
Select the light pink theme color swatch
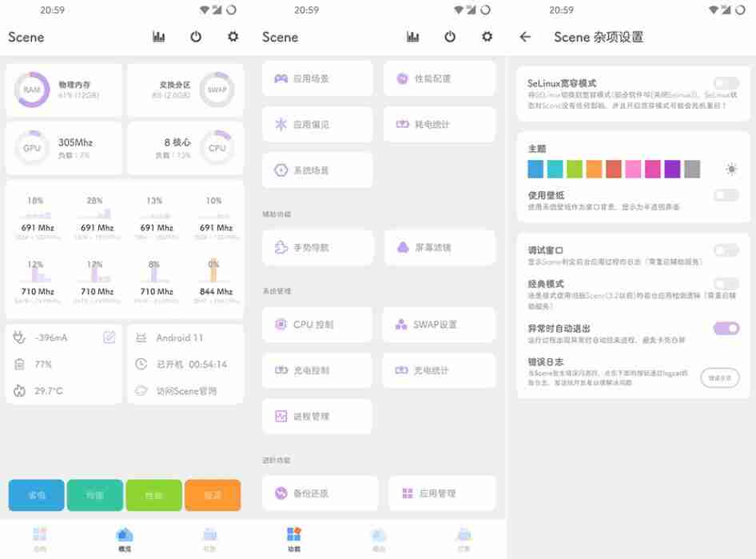tap(633, 170)
